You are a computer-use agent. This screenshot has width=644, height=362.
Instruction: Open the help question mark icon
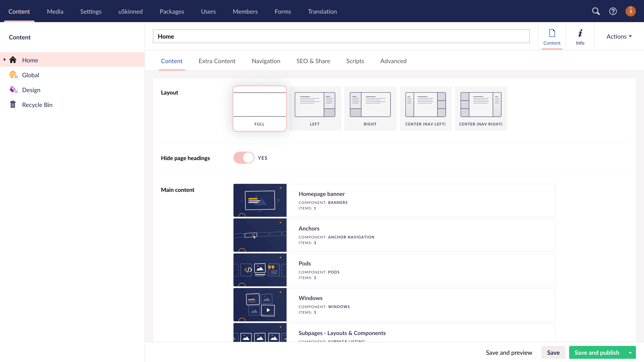click(x=613, y=11)
